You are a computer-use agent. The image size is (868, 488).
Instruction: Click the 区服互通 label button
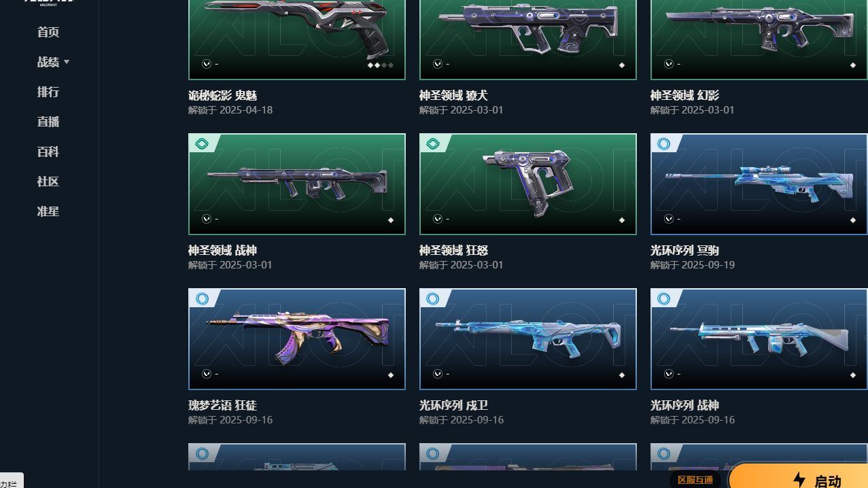(x=695, y=480)
